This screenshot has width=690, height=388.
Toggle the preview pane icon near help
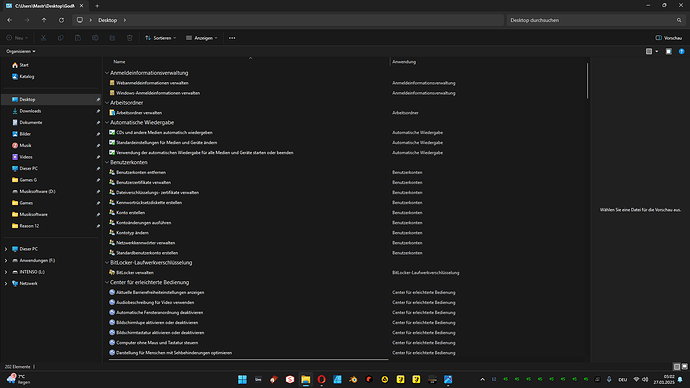[668, 51]
